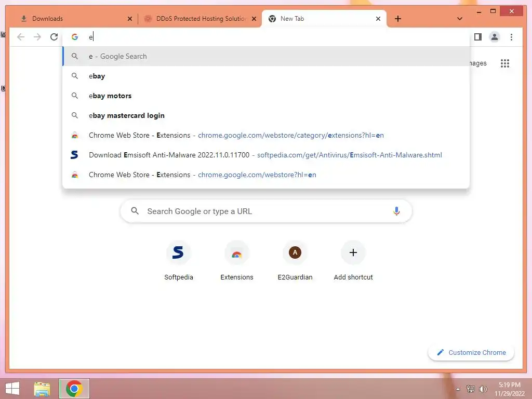
Task: Open the Google apps grid
Action: click(505, 63)
